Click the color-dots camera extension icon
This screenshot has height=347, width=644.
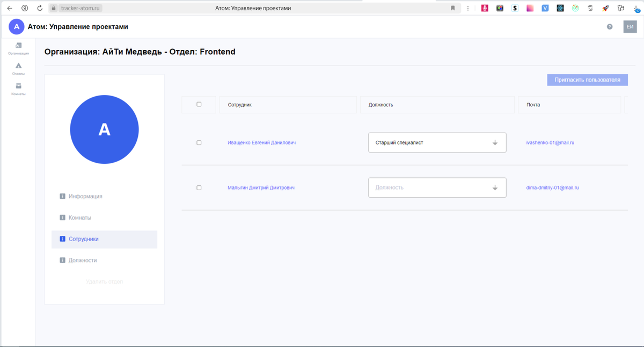coord(500,8)
